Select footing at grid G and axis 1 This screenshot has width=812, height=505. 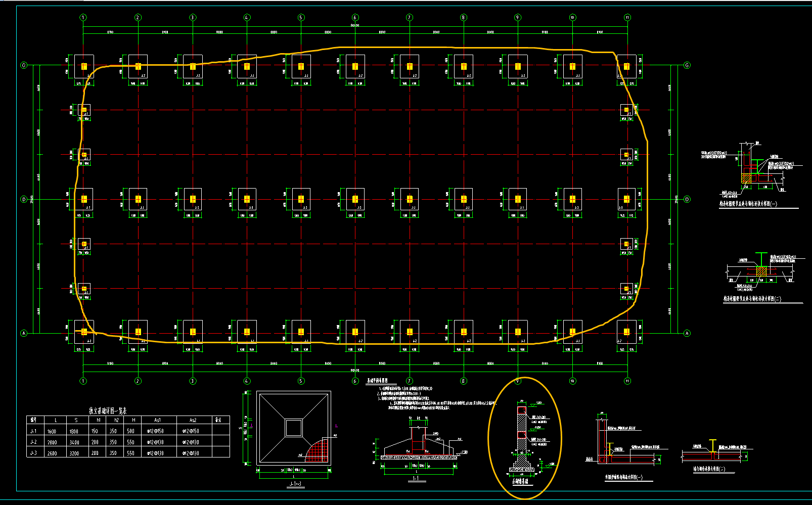84,67
